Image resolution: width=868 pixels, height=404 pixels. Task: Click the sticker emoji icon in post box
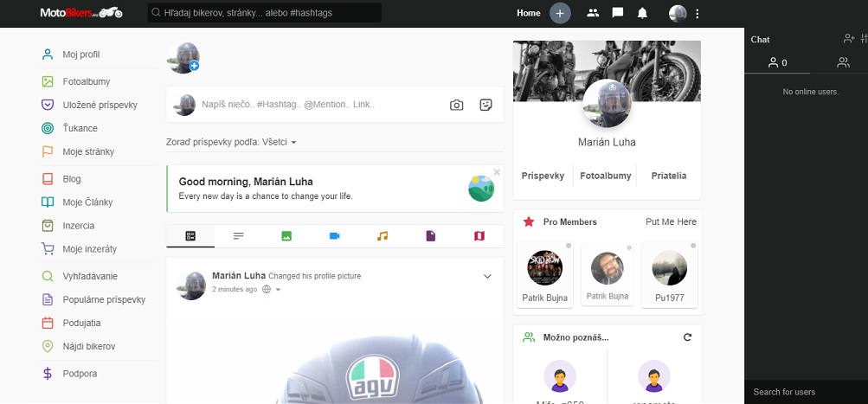click(x=486, y=105)
